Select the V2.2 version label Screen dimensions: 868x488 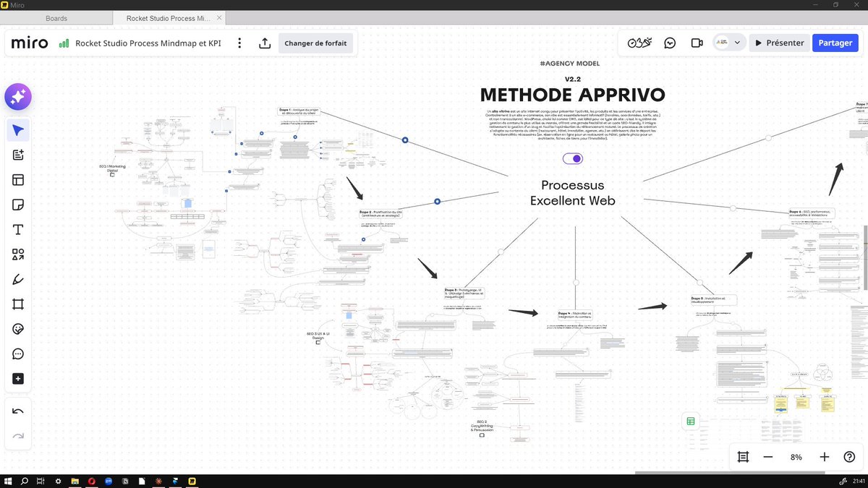tap(573, 78)
